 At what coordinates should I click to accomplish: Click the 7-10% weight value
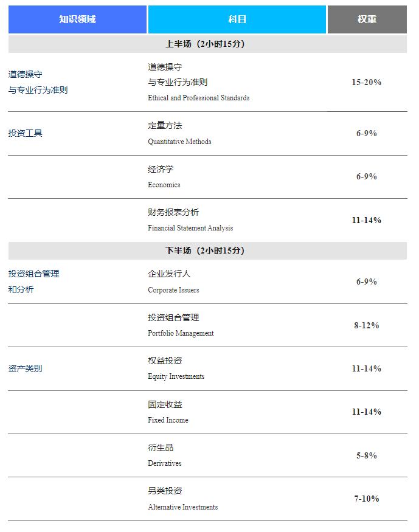367,499
